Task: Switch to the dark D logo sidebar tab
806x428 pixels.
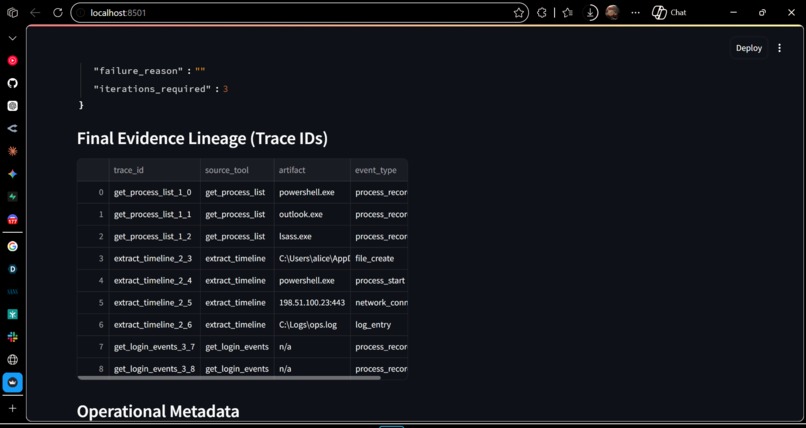Action: pos(12,269)
